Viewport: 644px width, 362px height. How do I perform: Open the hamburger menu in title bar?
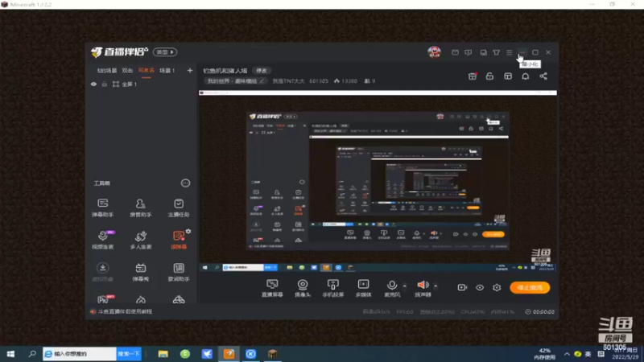(510, 52)
